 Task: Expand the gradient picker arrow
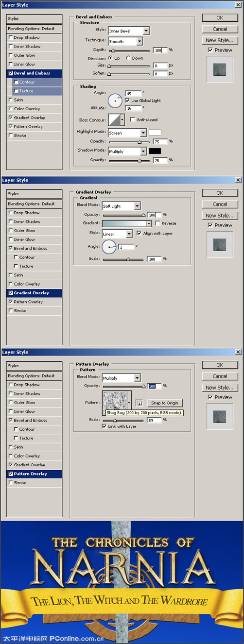tap(149, 223)
